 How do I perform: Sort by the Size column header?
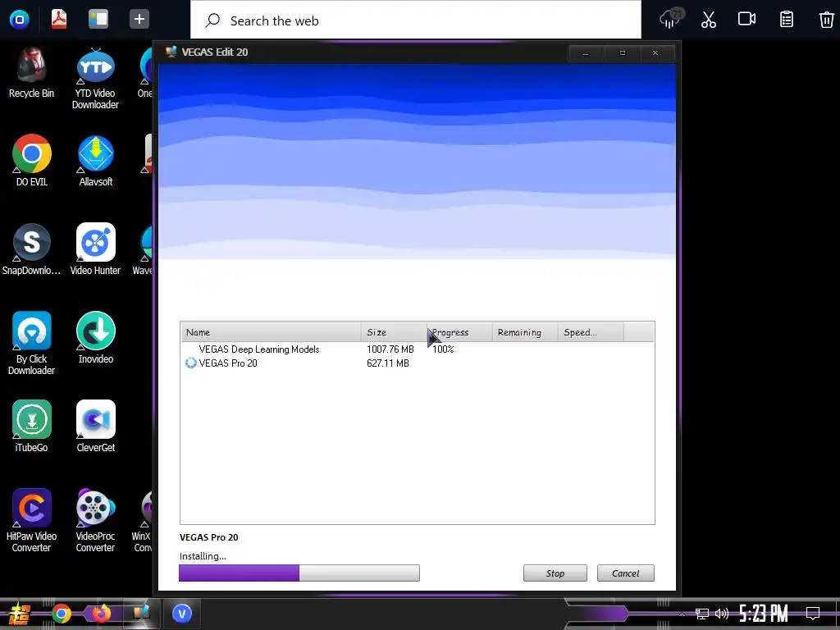click(394, 332)
